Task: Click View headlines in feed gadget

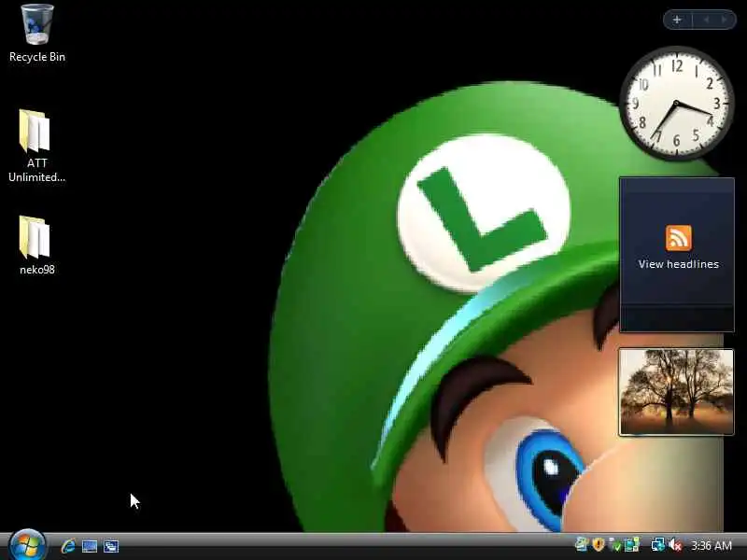Action: [x=679, y=264]
